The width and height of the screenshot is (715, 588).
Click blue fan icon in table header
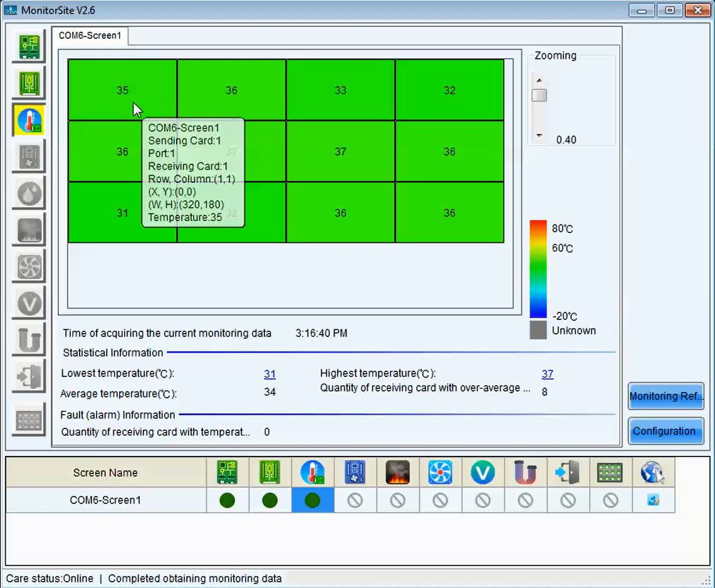tap(440, 472)
